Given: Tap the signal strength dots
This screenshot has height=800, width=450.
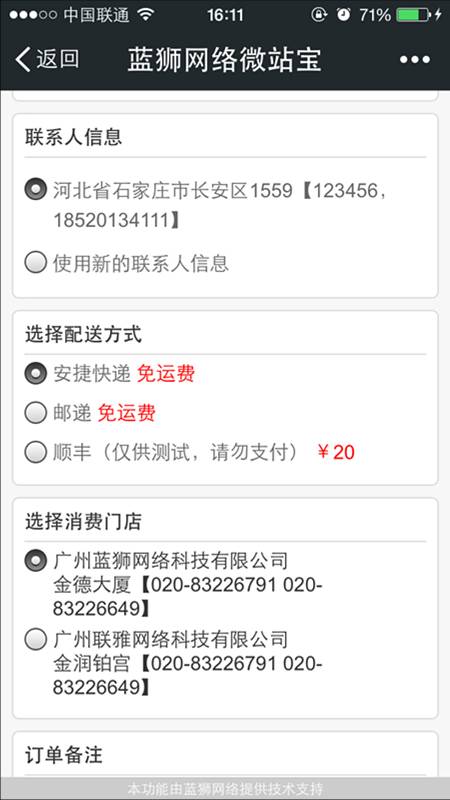Looking at the screenshot, I should coord(33,15).
